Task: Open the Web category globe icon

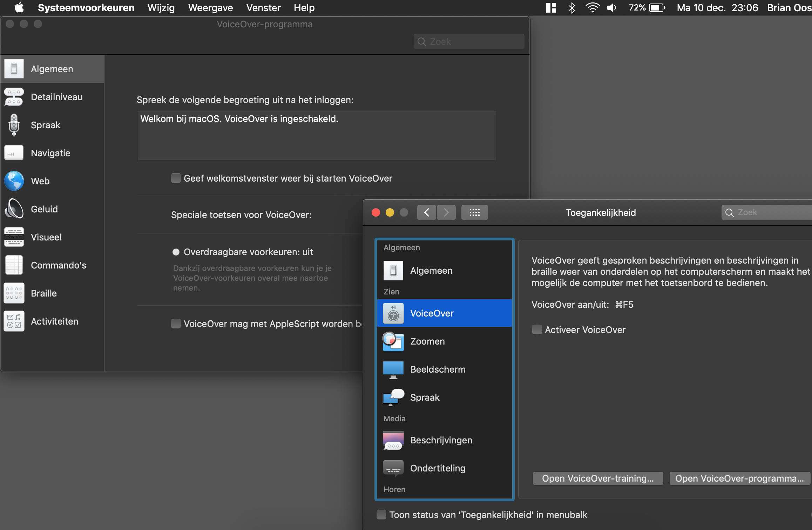Action: click(52, 181)
